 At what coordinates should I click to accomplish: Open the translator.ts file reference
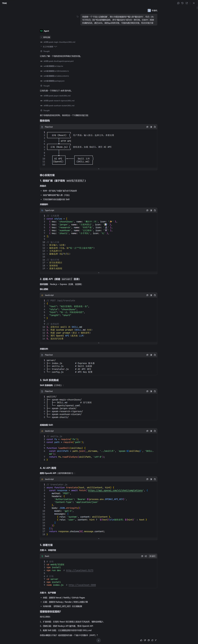(x=55, y=71)
